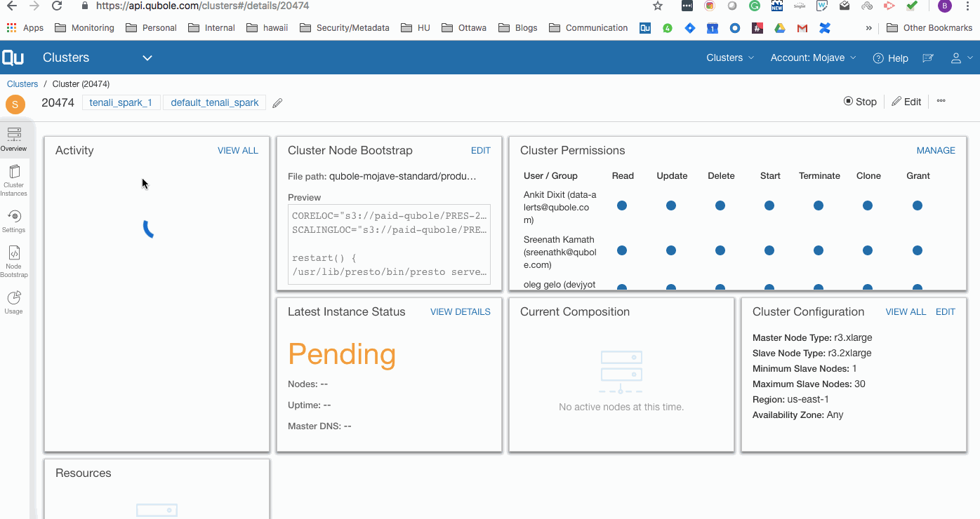Open Settings in the left sidebar
This screenshot has height=519, width=980.
tap(13, 221)
